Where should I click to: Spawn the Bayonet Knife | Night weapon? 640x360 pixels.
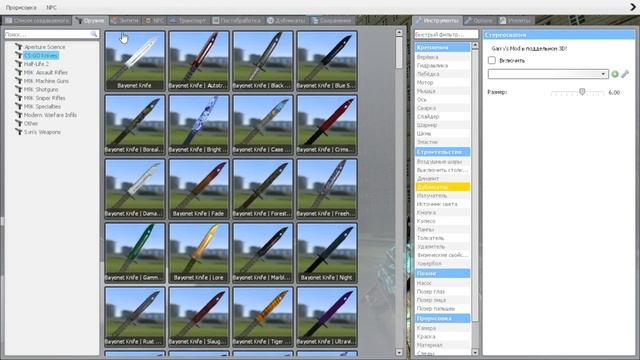pos(327,253)
